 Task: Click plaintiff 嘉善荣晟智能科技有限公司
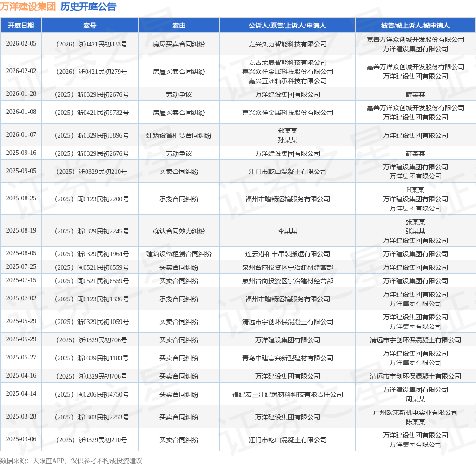coord(287,62)
